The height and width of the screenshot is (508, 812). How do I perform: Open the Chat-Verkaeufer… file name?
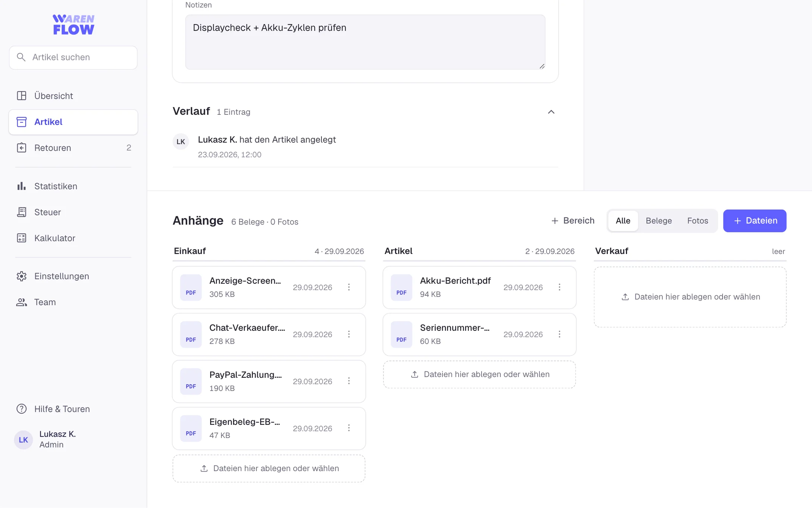point(247,328)
